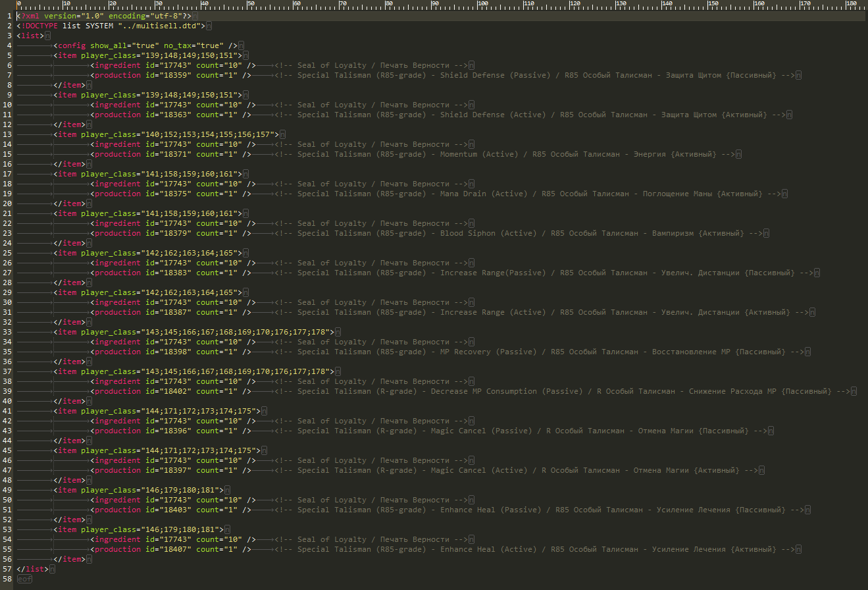Click player_class "140;152;153;154;155;156;157" value
This screenshot has height=590, width=868.
(x=207, y=134)
